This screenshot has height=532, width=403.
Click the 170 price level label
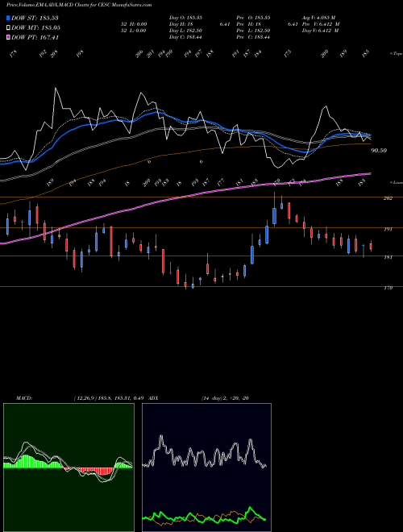(x=388, y=288)
